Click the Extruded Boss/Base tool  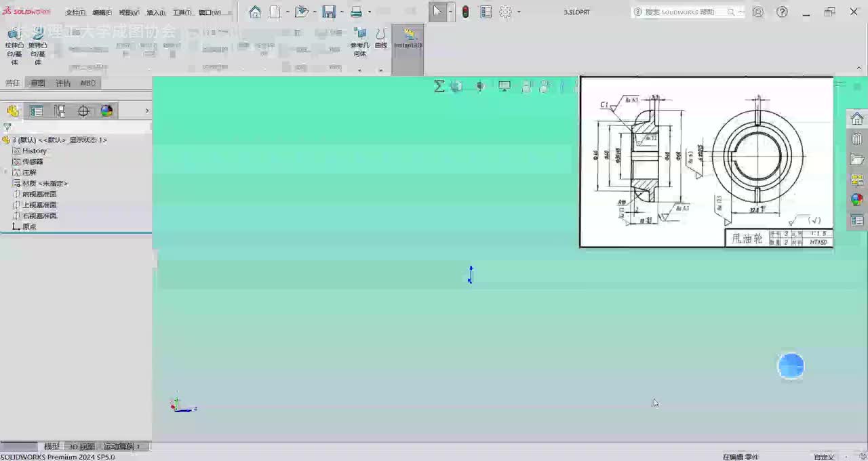14,47
